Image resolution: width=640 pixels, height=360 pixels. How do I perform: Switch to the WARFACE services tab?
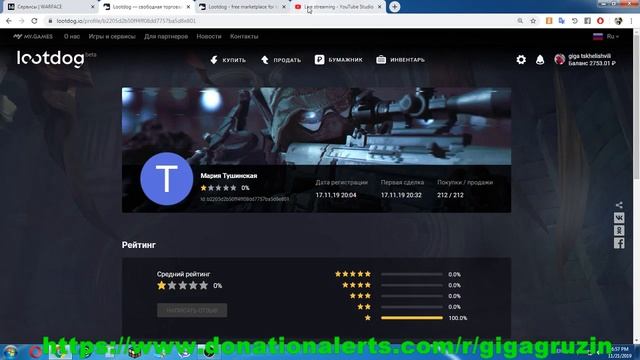tap(49, 7)
